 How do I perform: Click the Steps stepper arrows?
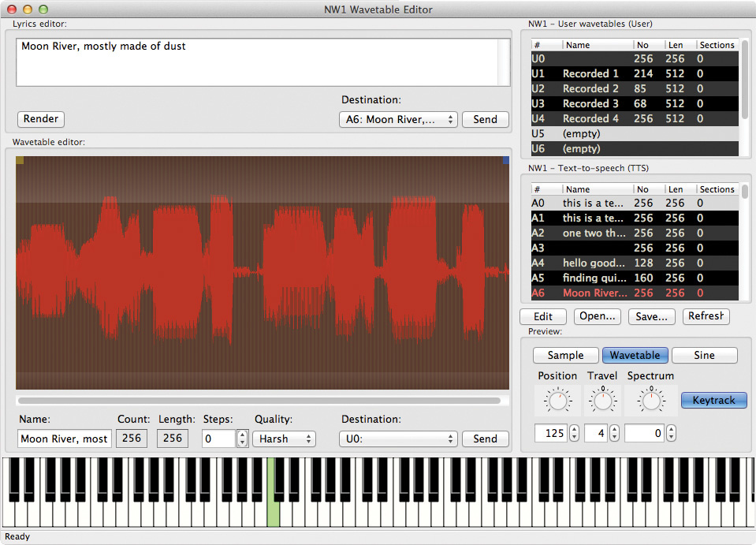coord(243,439)
